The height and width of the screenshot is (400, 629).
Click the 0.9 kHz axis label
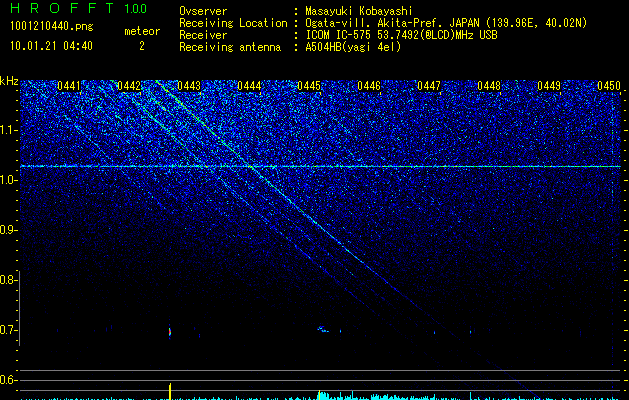coord(8,230)
